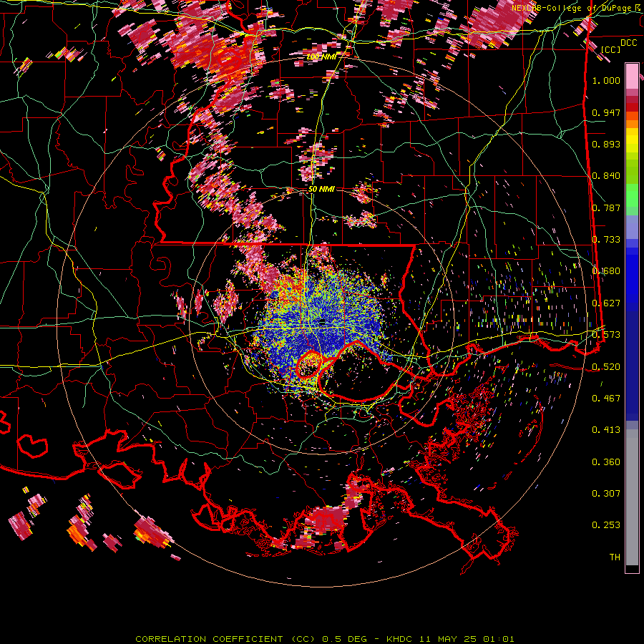The width and height of the screenshot is (644, 644).
Task: Click the black radar site marker at center
Action: pyautogui.click(x=323, y=323)
